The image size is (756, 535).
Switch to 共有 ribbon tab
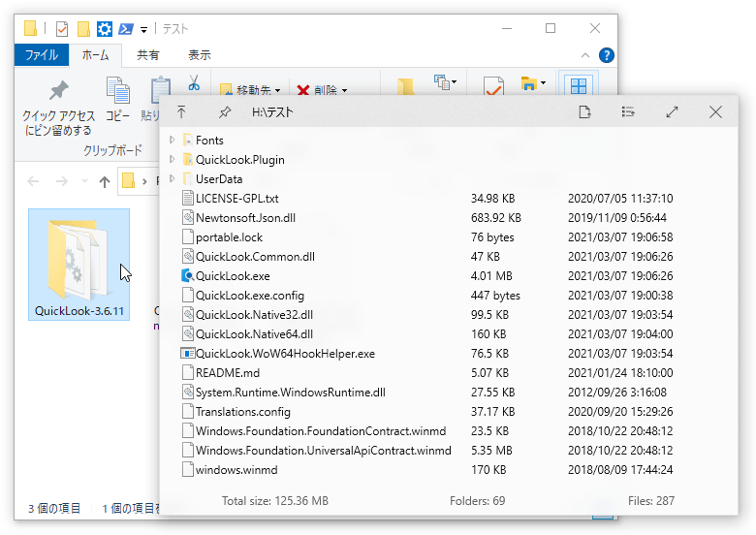(x=148, y=55)
